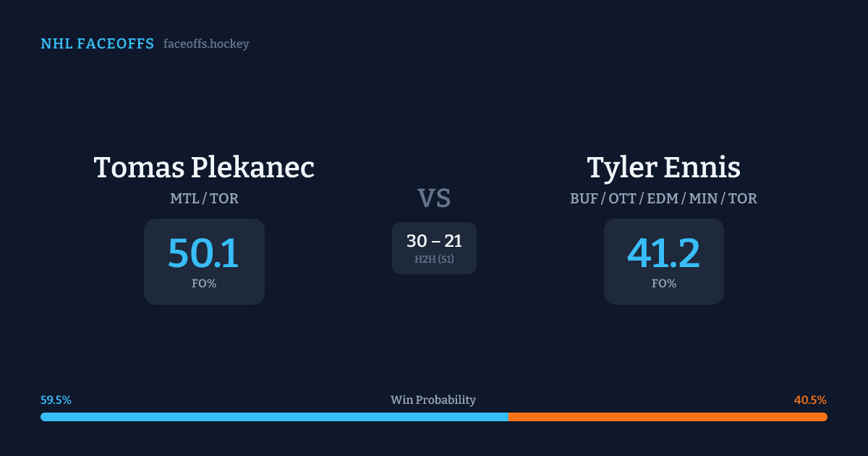868x456 pixels.
Task: Click the BUF / OTT / EDM / MIN / TOR teams
Action: 663,198
